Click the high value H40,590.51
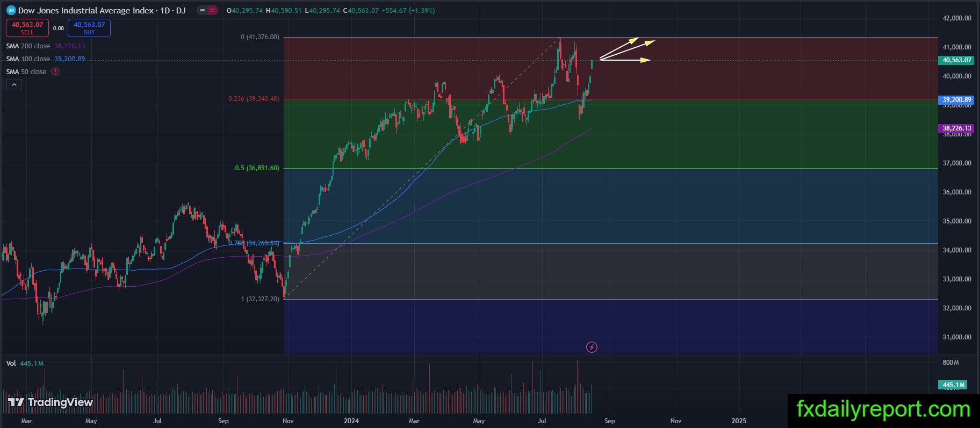This screenshot has height=428, width=980. pos(284,11)
